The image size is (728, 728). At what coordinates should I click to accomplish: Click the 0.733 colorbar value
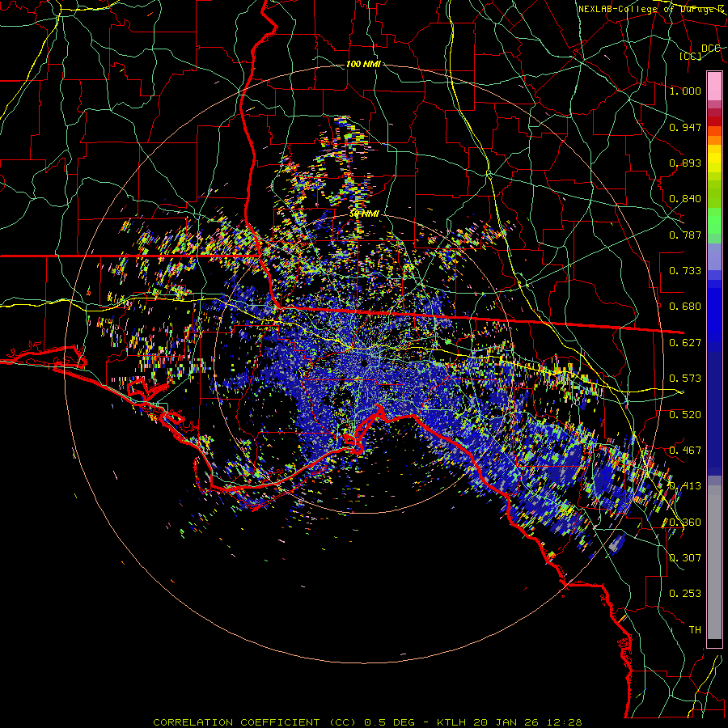(x=685, y=271)
